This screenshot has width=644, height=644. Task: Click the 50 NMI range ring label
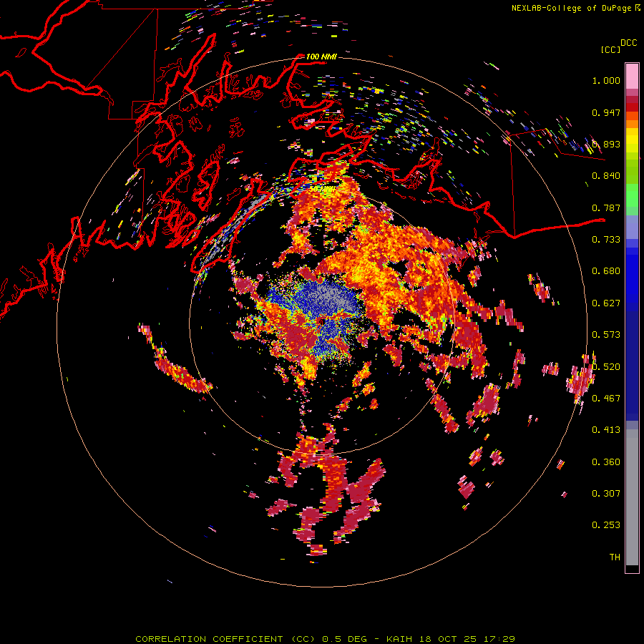point(321,189)
